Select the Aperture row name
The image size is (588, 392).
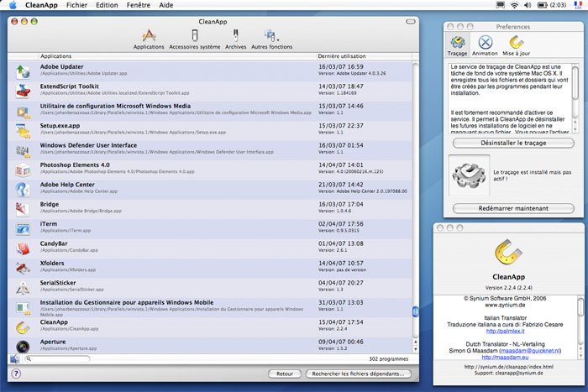pyautogui.click(x=53, y=342)
